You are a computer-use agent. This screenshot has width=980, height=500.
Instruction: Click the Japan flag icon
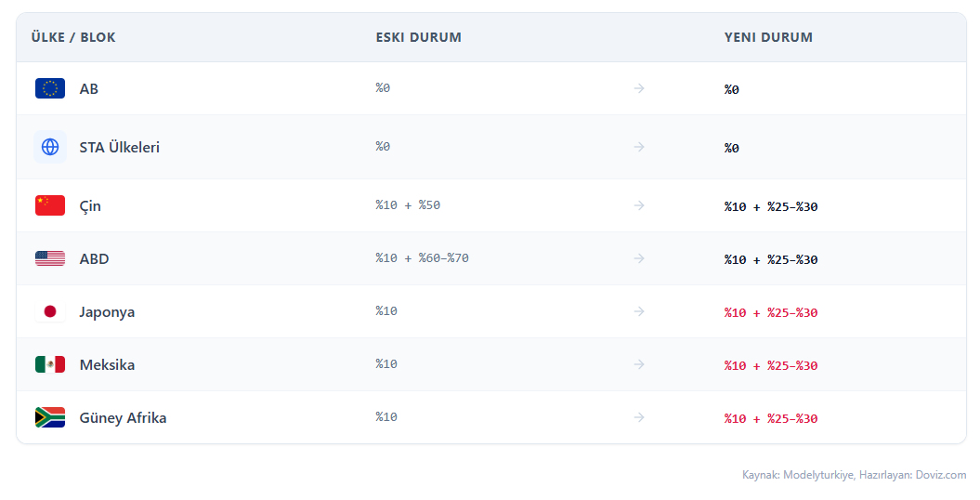[x=50, y=311]
